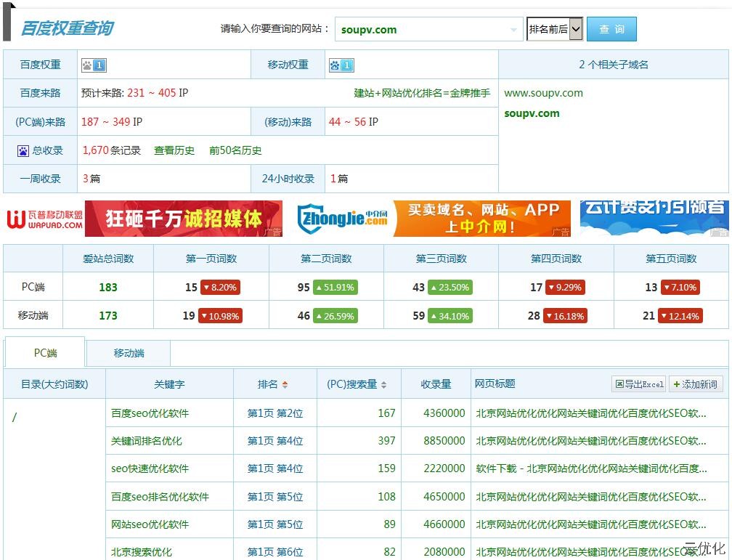The image size is (732, 560).
Task: Switch to the PC端 tab
Action: pos(45,353)
